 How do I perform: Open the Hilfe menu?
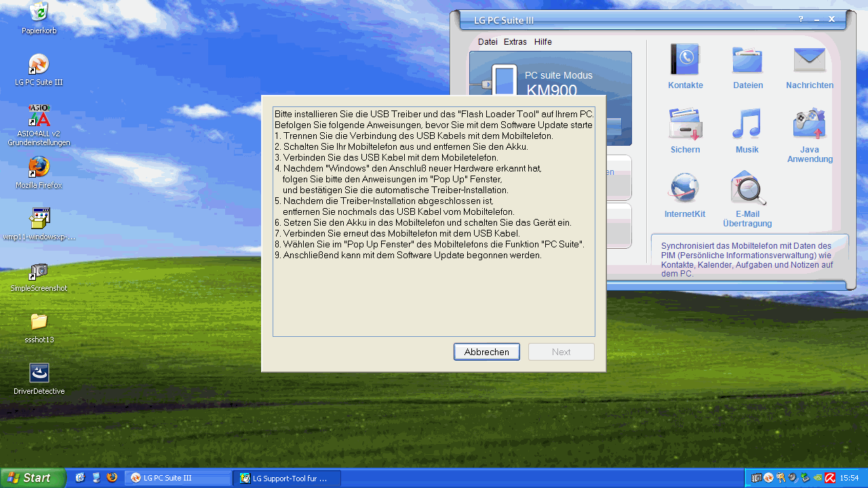click(x=543, y=42)
